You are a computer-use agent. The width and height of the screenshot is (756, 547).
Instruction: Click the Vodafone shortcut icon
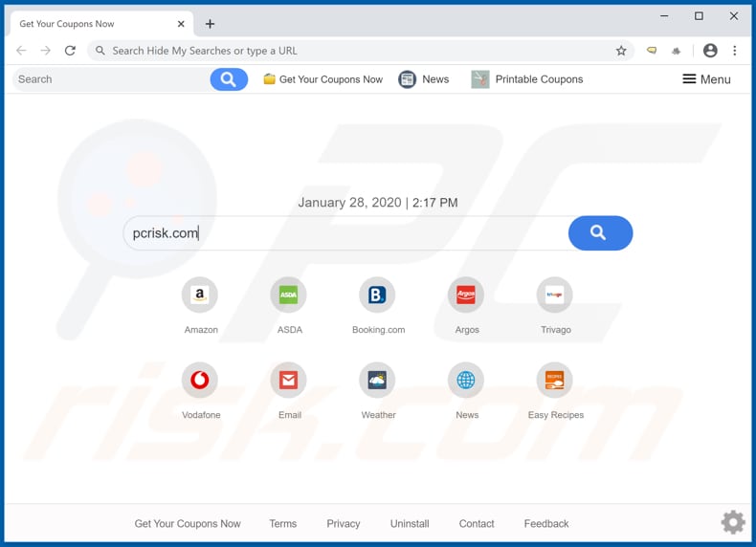[x=200, y=380]
